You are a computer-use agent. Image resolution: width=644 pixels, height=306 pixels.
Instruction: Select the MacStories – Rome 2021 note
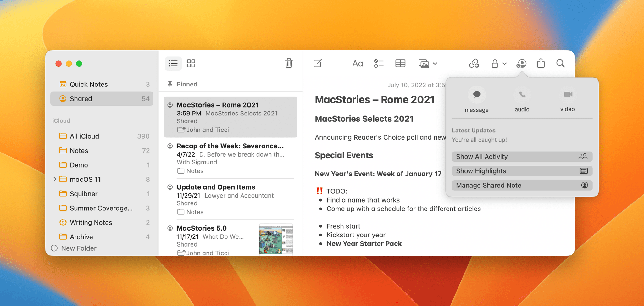point(230,117)
